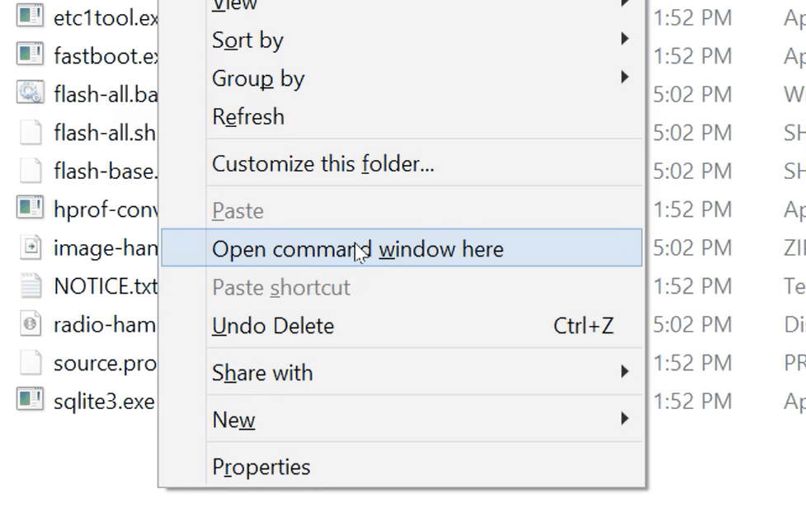Select the flash-all.sh file icon
Viewport: 806px width, 532px height.
pos(31,132)
